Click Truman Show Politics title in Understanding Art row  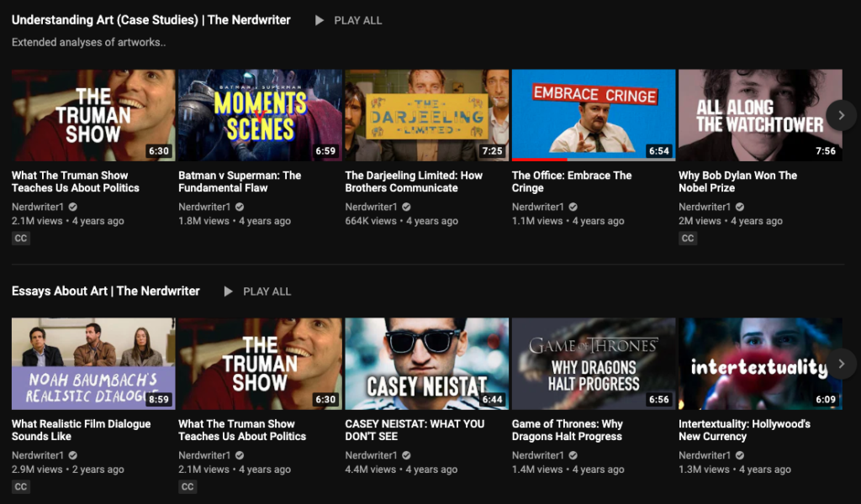pos(75,181)
